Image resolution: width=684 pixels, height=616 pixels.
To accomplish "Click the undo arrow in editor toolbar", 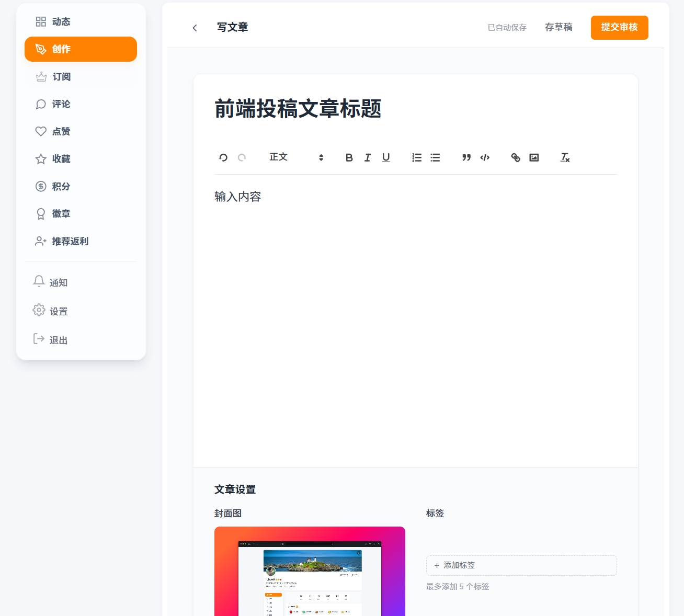I will [223, 157].
